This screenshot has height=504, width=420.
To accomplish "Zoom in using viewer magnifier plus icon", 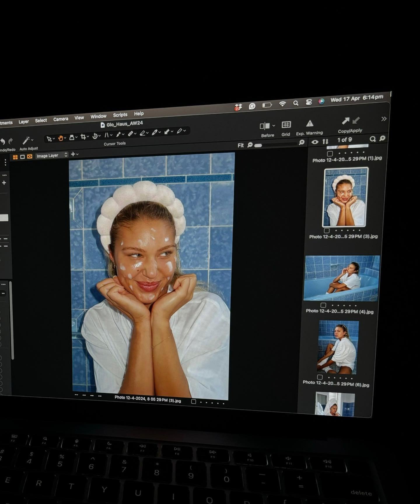I will (302, 142).
